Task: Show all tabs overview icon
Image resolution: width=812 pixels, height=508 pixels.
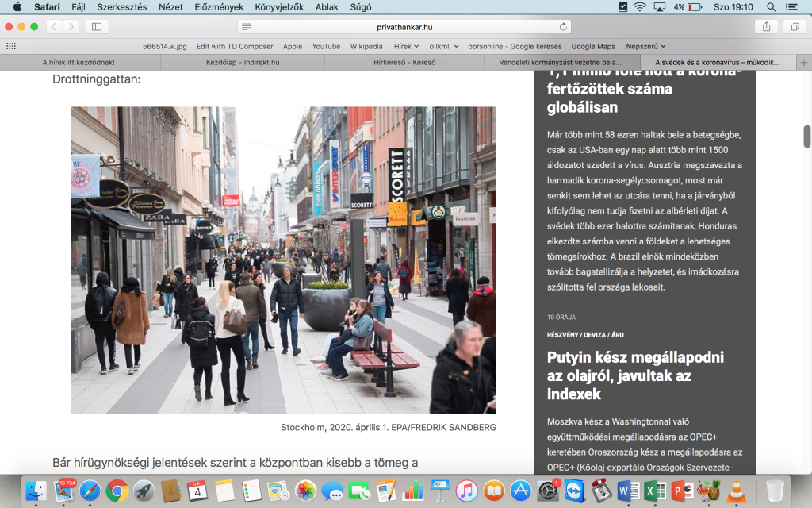Action: click(794, 26)
